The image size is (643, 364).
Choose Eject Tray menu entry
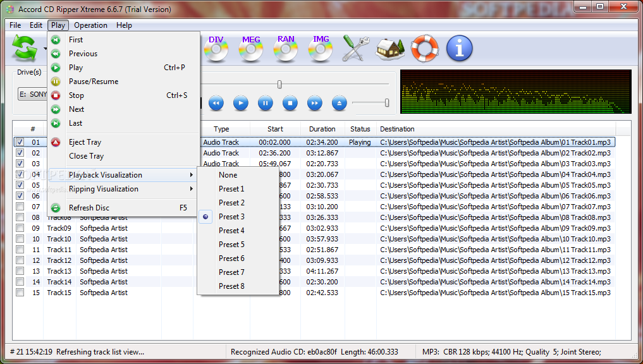(x=124, y=142)
